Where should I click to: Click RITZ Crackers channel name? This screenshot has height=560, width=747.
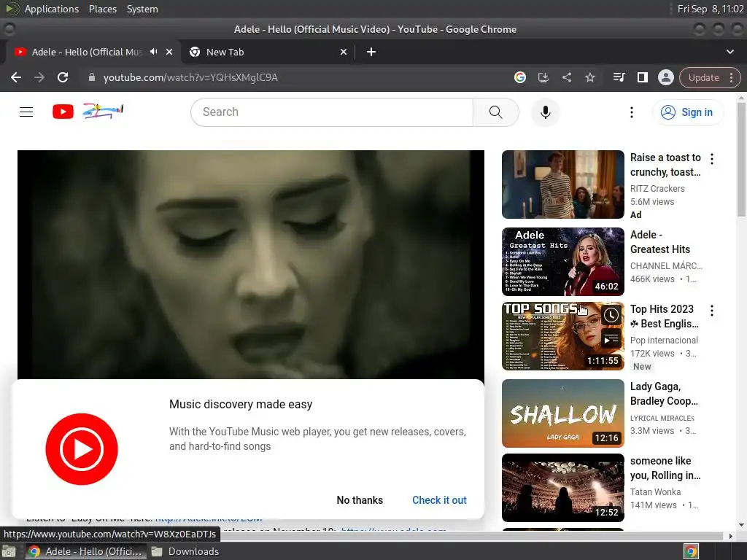(x=657, y=189)
